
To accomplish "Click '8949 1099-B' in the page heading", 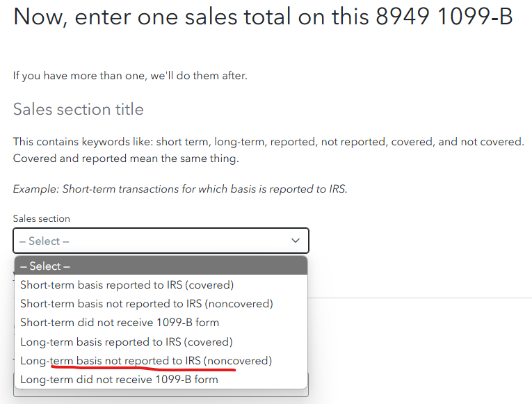I will point(444,16).
